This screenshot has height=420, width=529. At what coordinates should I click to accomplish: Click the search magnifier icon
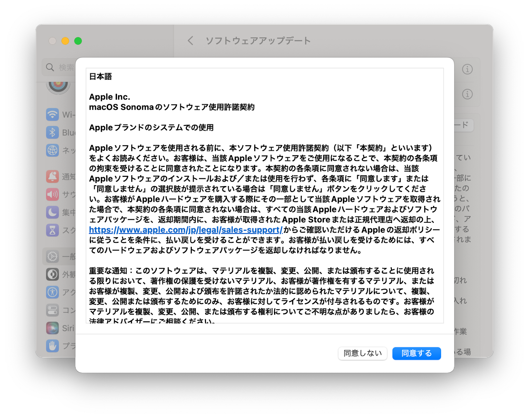(x=50, y=67)
